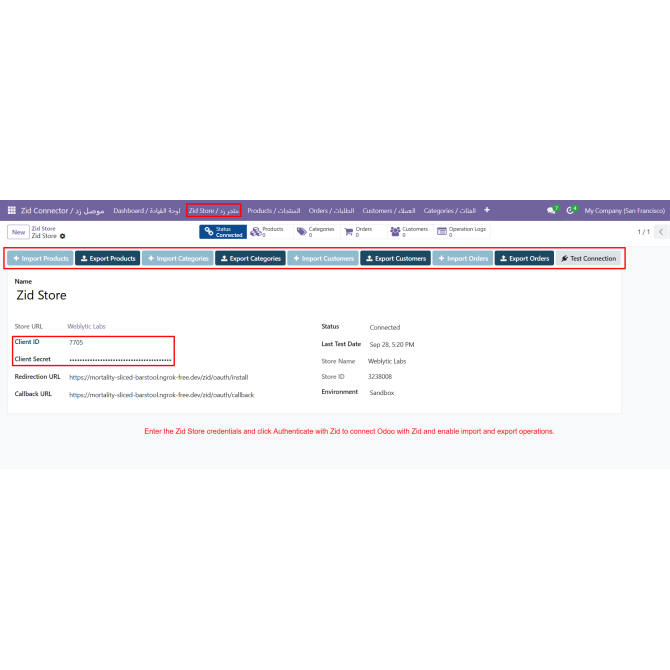Image resolution: width=670 pixels, height=670 pixels.
Task: Click Export Products button
Action: (x=108, y=258)
